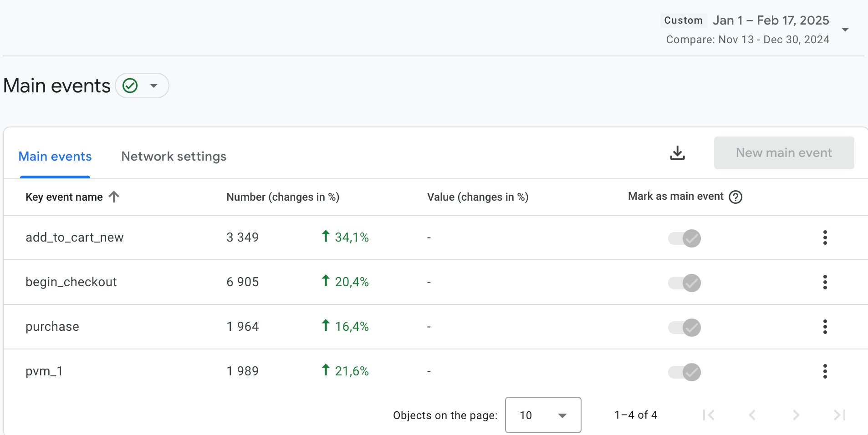This screenshot has height=435, width=868.
Task: Switch to the Main events tab
Action: 55,157
